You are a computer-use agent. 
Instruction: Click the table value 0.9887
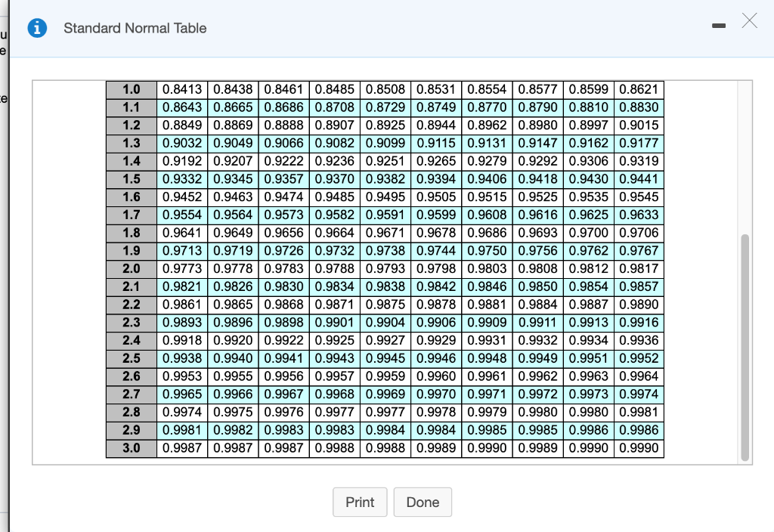(x=589, y=305)
